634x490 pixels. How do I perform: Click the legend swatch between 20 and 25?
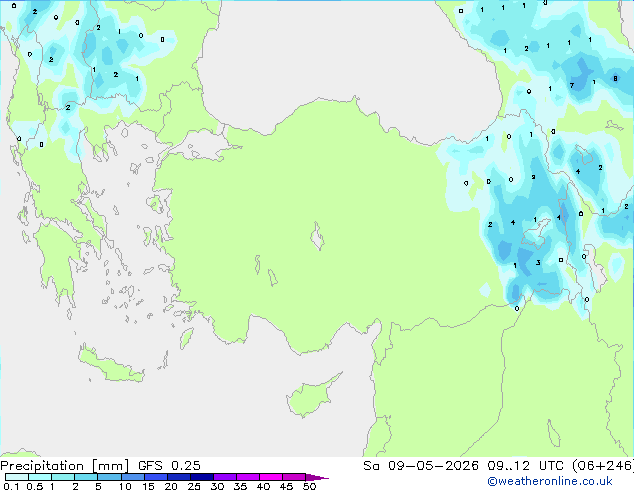[x=178, y=477]
